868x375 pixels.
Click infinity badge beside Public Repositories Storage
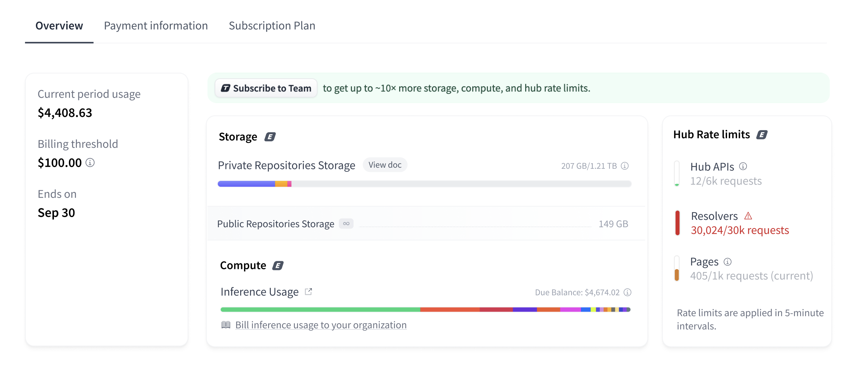(x=346, y=224)
